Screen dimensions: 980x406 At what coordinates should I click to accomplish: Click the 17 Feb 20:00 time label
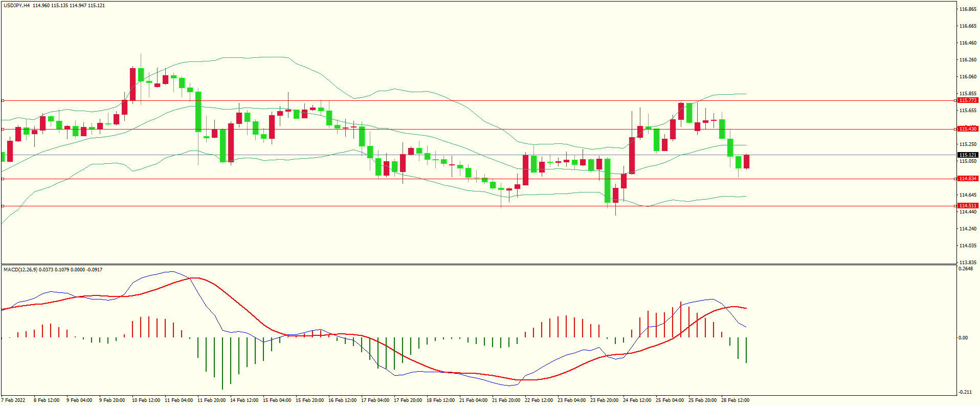point(408,400)
